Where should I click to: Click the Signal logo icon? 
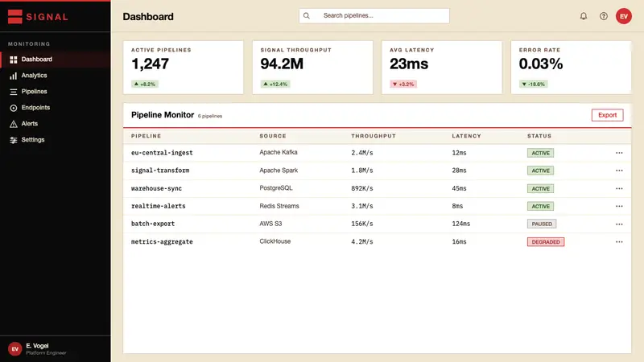pyautogui.click(x=14, y=16)
